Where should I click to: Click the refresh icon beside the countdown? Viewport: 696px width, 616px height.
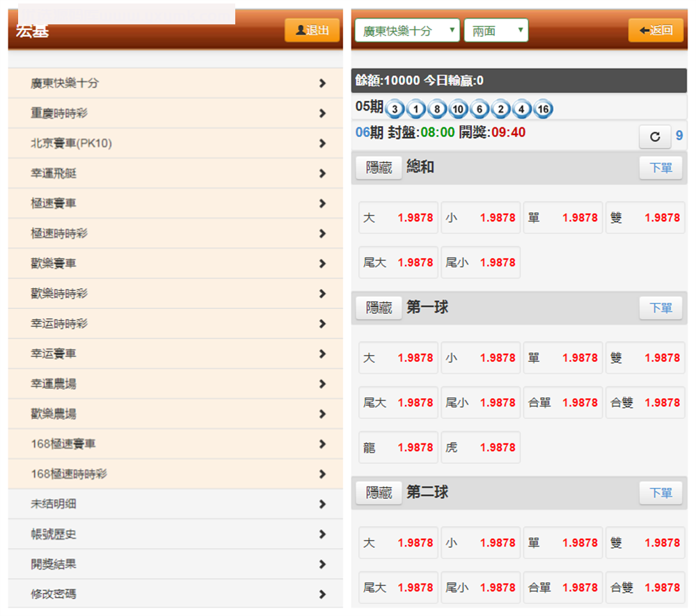click(x=654, y=136)
